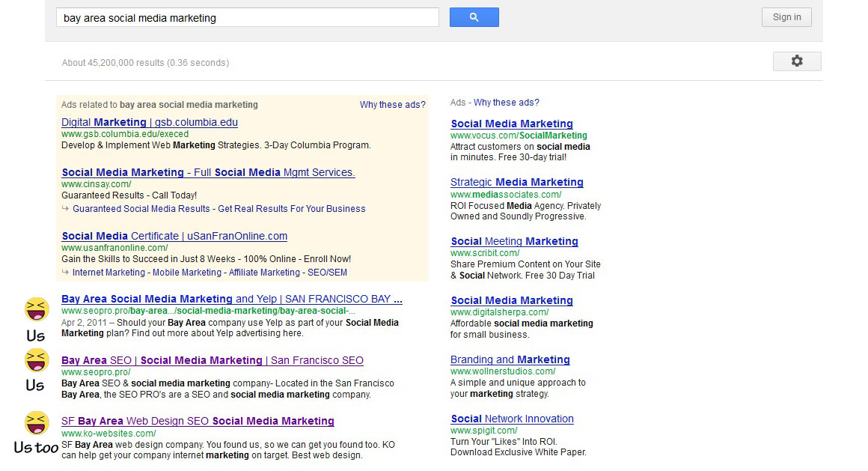Image resolution: width=868 pixels, height=471 pixels.
Task: Click the Sign in button
Action: 786,17
